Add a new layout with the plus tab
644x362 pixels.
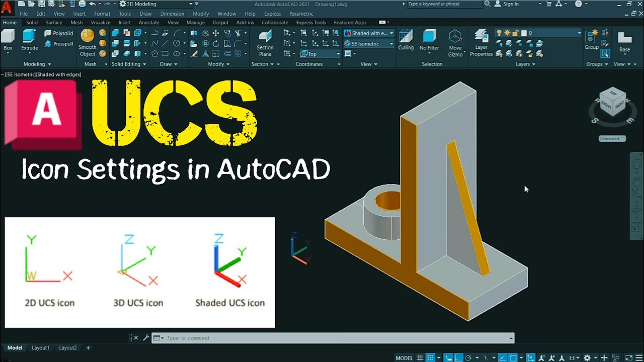pyautogui.click(x=88, y=347)
